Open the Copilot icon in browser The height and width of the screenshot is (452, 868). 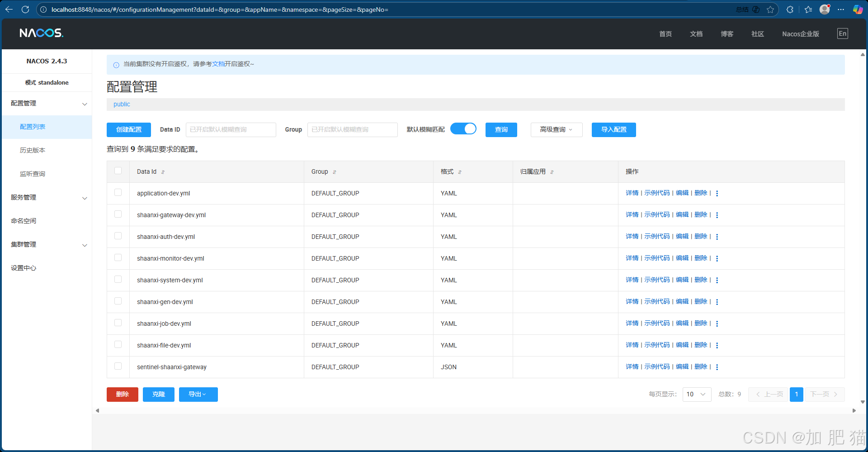point(857,9)
